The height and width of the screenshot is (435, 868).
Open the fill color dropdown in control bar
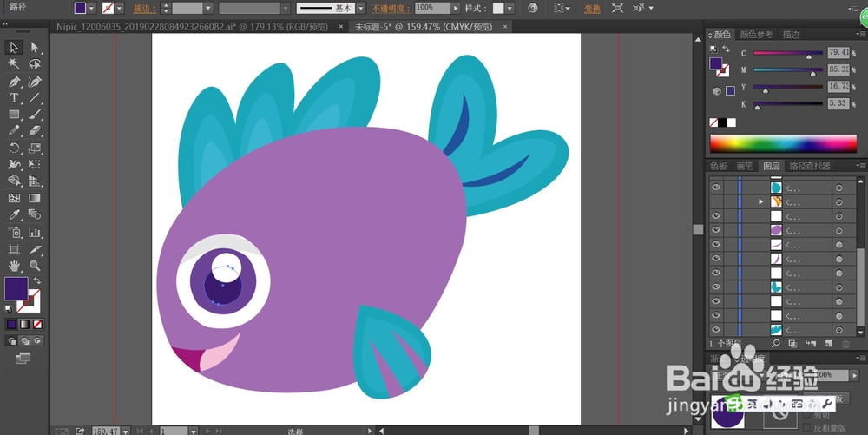[93, 8]
